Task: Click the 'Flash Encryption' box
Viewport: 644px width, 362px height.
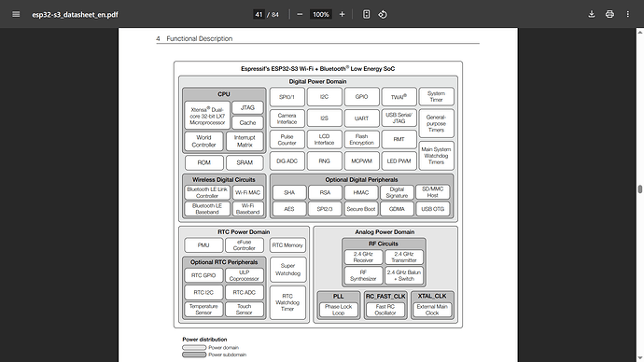Action: click(361, 140)
